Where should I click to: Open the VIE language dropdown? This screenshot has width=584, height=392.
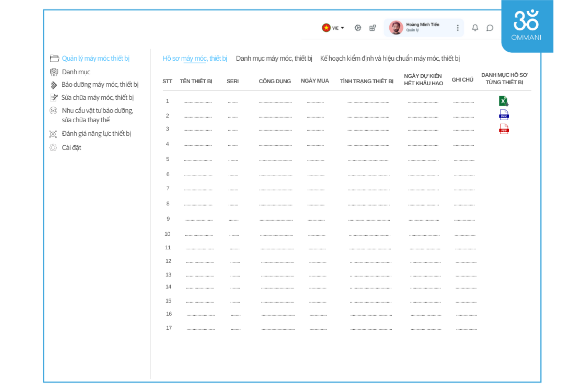click(333, 28)
